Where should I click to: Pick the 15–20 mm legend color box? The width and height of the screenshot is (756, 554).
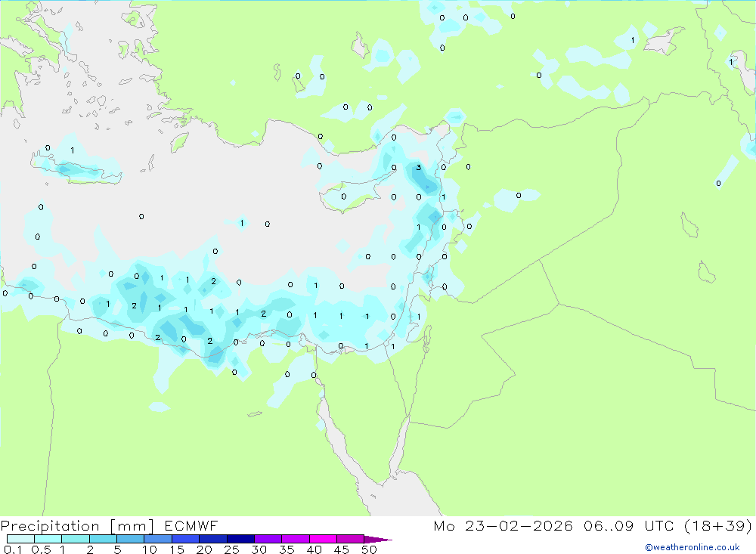[x=185, y=539]
